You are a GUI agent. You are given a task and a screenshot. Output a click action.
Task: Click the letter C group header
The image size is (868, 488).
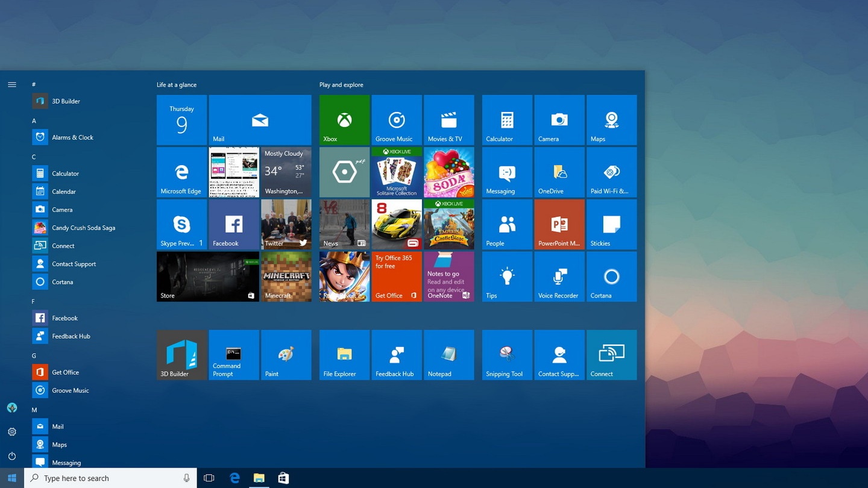point(34,157)
